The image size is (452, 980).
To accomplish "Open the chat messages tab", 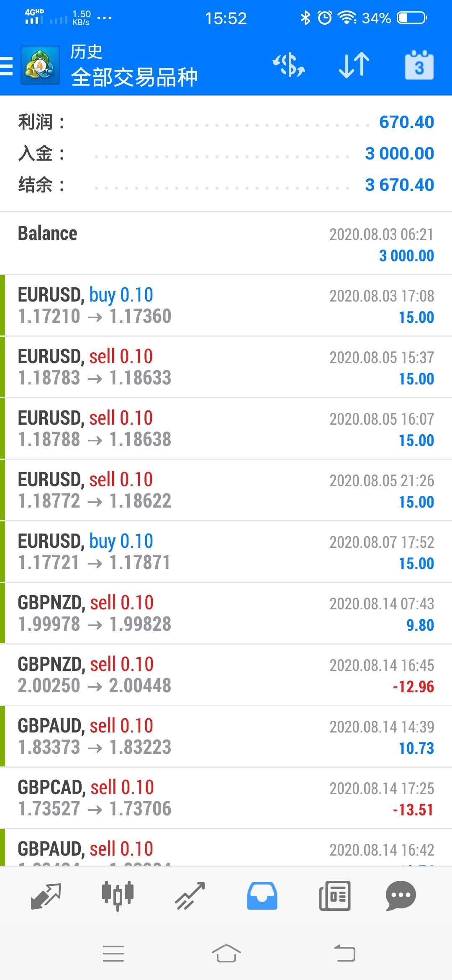I will pyautogui.click(x=401, y=896).
